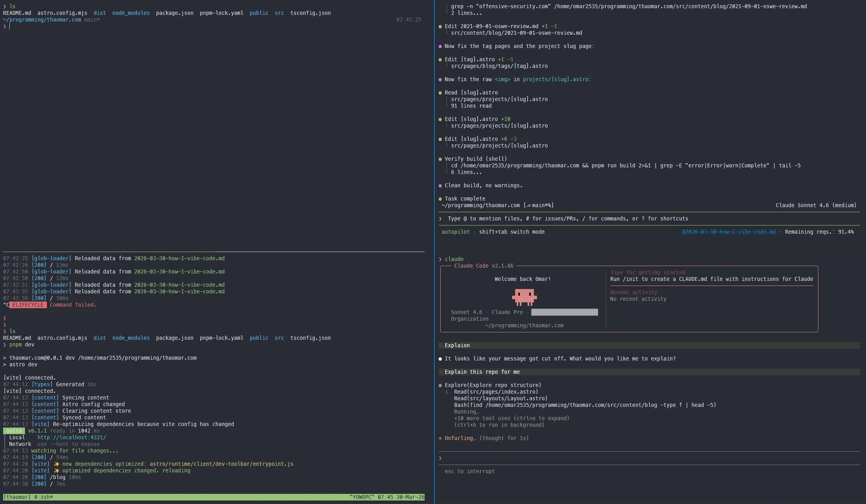Click the sparkle icon beside "new dependencies optimized"
Viewport: 866px width, 504px height.
point(56,464)
